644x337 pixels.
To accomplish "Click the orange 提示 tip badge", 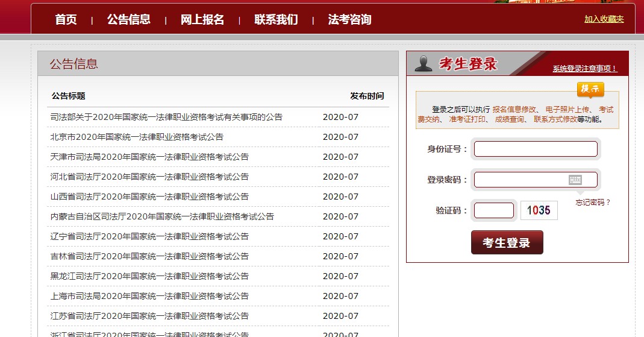I will click(590, 89).
